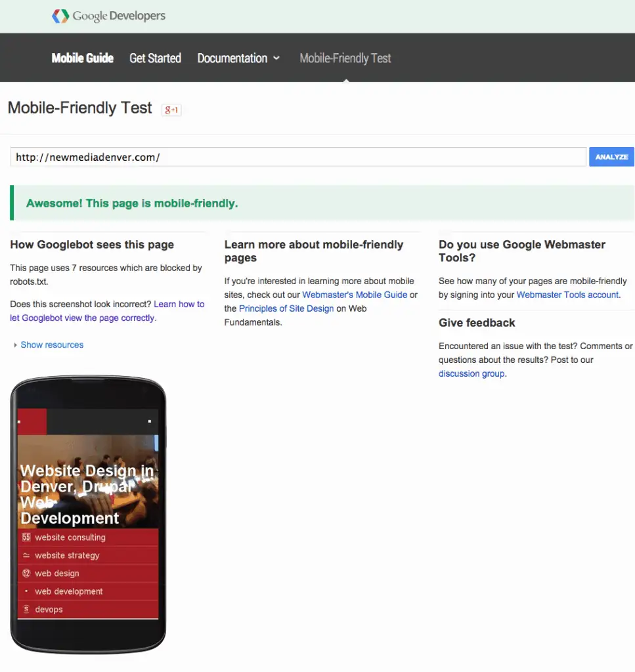Viewport: 635px width, 672px height.
Task: Click 'Awesome! This page is mobile-friendly.' message
Action: click(x=132, y=203)
